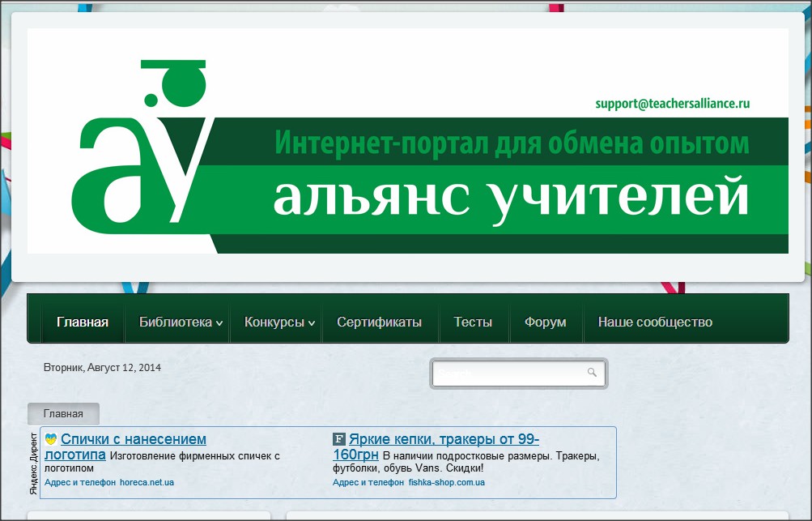Open the Сертификаты menu item
The width and height of the screenshot is (812, 521).
[379, 322]
